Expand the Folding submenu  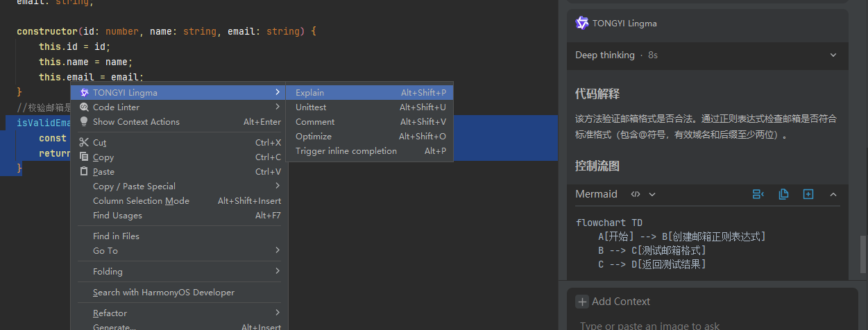pyautogui.click(x=278, y=271)
